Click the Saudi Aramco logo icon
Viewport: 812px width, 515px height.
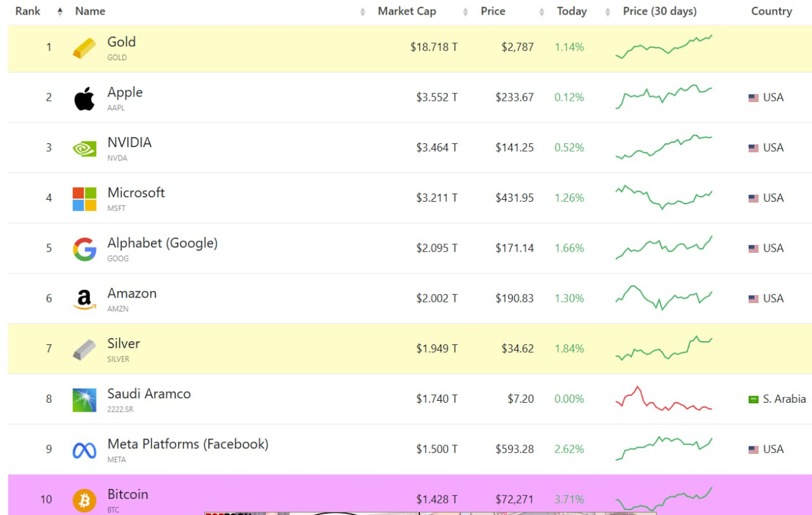click(84, 400)
